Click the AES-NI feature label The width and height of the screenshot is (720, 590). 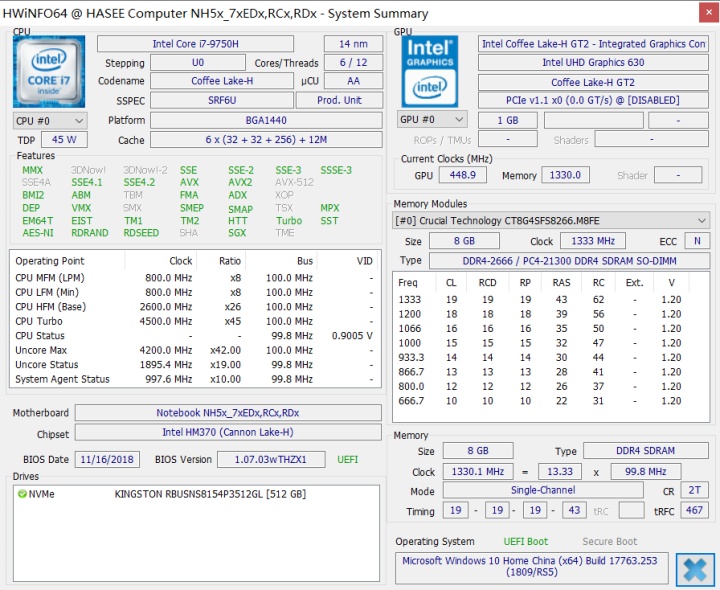pyautogui.click(x=38, y=233)
